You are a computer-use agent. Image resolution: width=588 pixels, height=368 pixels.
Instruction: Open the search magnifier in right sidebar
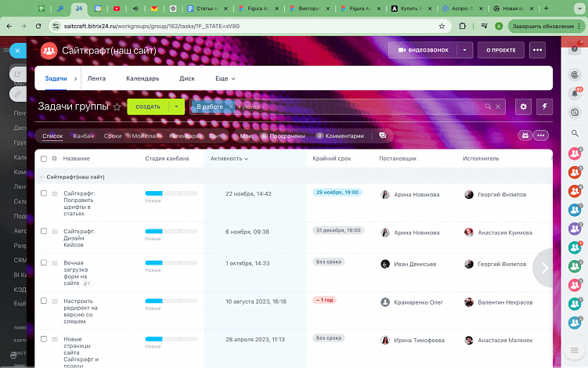pos(575,133)
